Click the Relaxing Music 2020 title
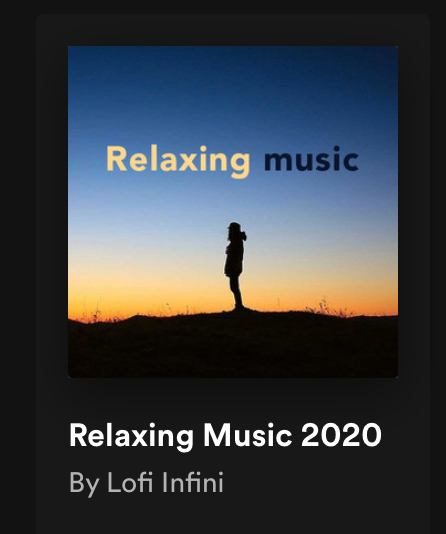 (x=225, y=436)
